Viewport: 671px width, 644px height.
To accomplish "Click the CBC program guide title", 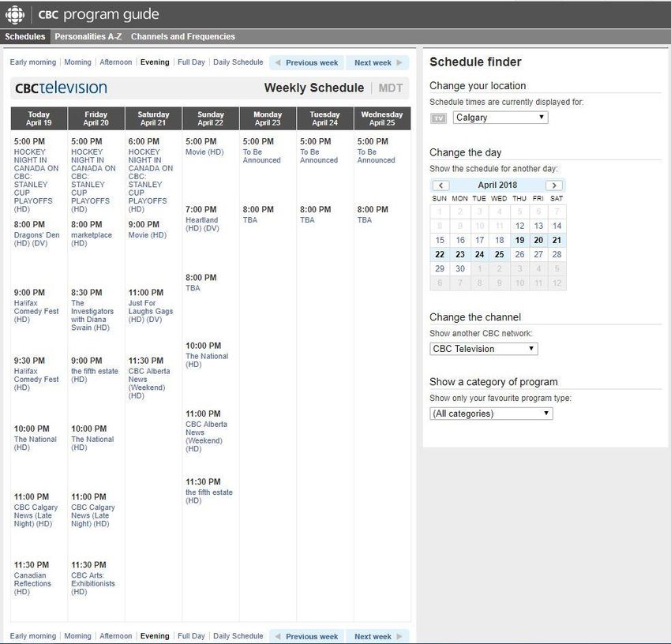I will (x=99, y=15).
